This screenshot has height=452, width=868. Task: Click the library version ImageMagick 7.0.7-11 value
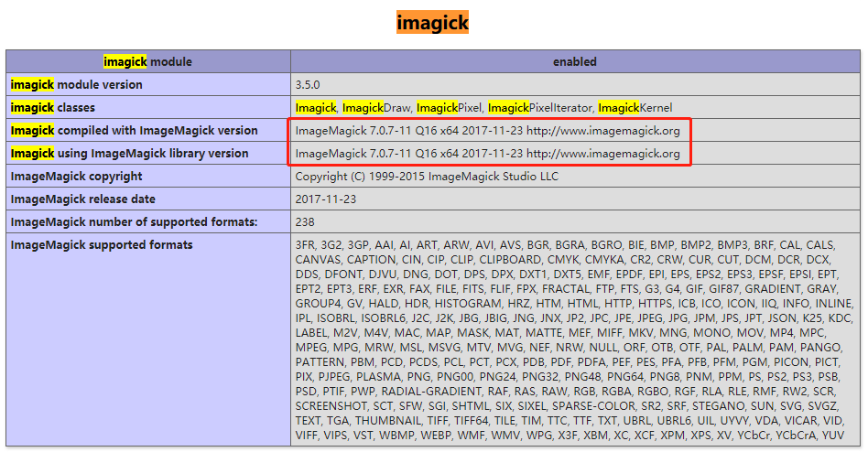point(487,153)
